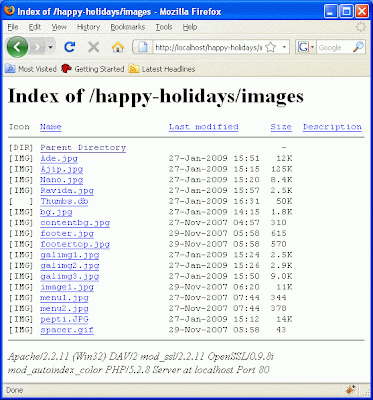Open the History menu

click(88, 27)
